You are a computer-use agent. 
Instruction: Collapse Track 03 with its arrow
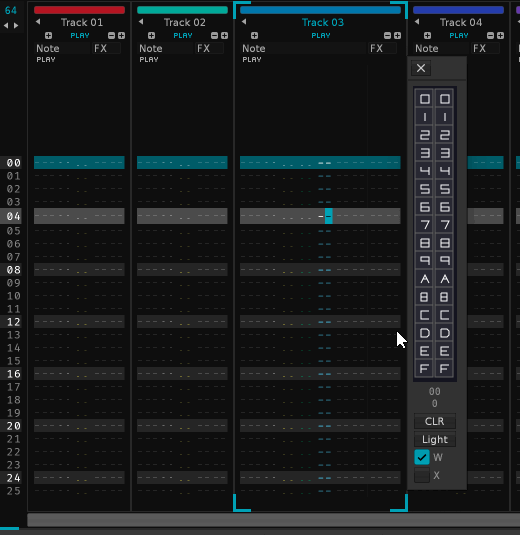coord(244,22)
